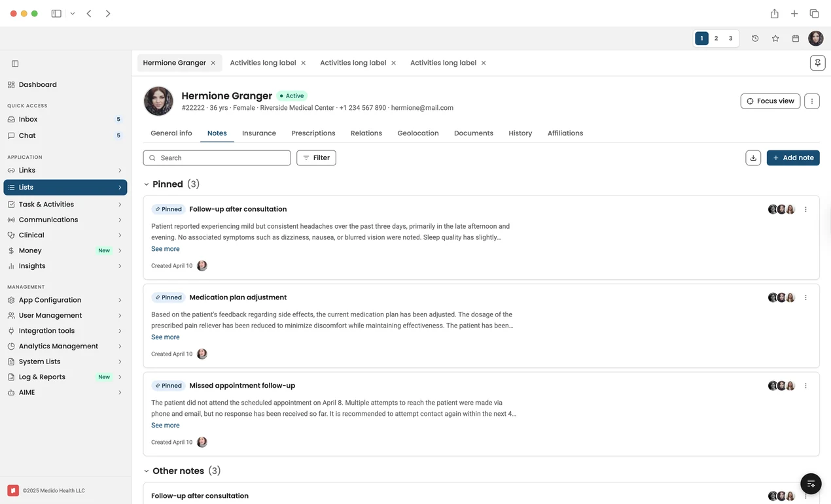Open AIME in the sidebar
This screenshot has width=831, height=504.
[x=65, y=392]
